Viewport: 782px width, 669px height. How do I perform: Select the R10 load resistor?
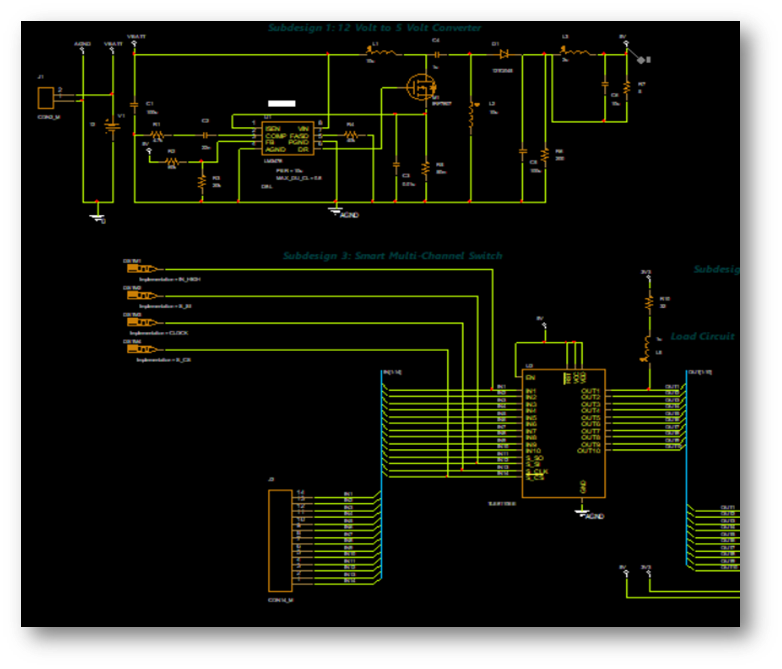(x=647, y=301)
